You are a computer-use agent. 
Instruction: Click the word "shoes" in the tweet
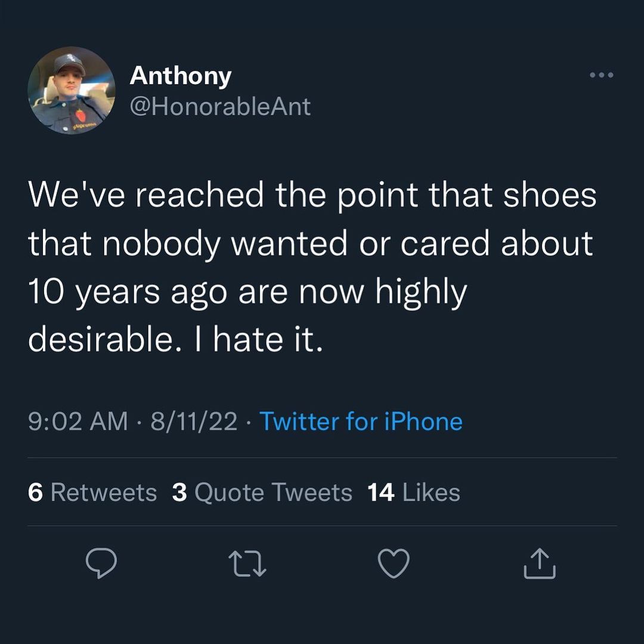[549, 196]
